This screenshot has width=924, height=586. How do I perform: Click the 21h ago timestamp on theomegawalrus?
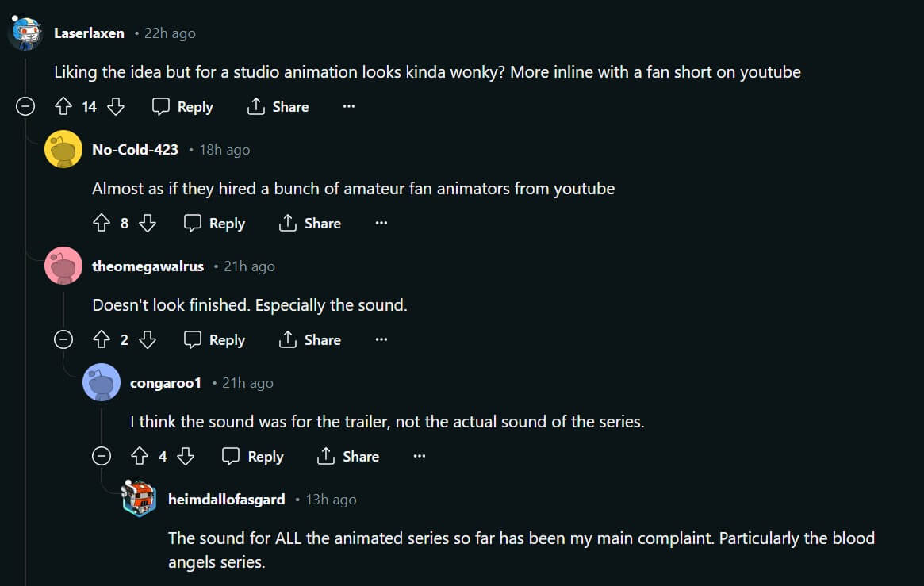point(249,266)
